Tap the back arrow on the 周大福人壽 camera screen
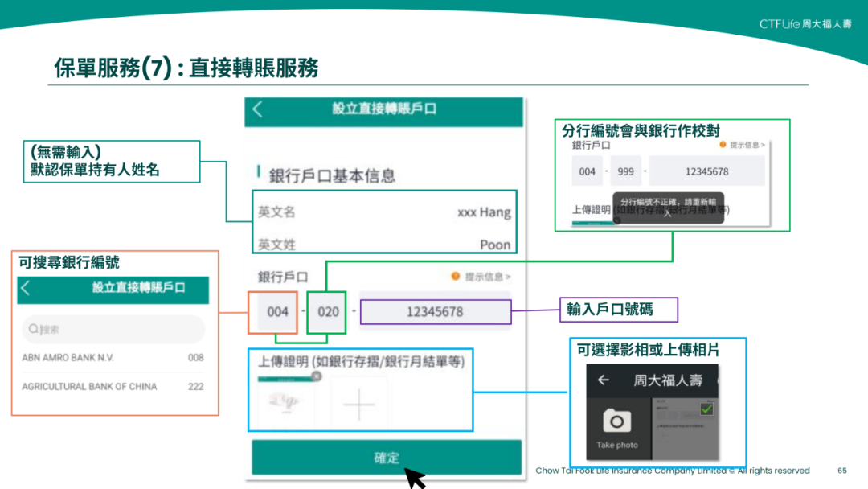 [603, 380]
